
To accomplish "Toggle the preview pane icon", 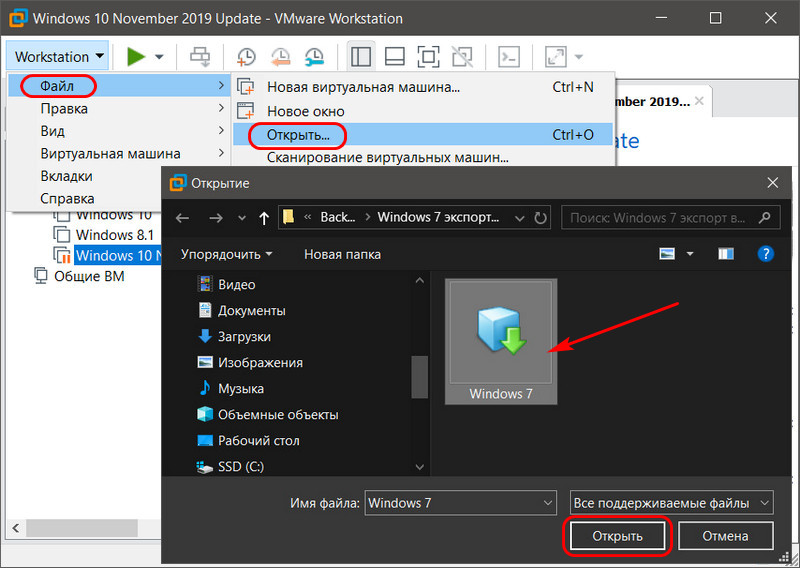I will tap(726, 253).
